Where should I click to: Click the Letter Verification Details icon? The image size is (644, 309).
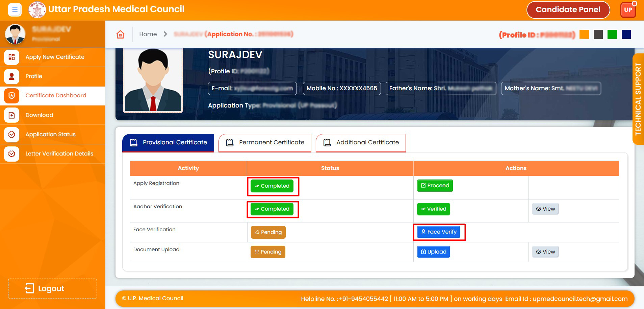11,154
